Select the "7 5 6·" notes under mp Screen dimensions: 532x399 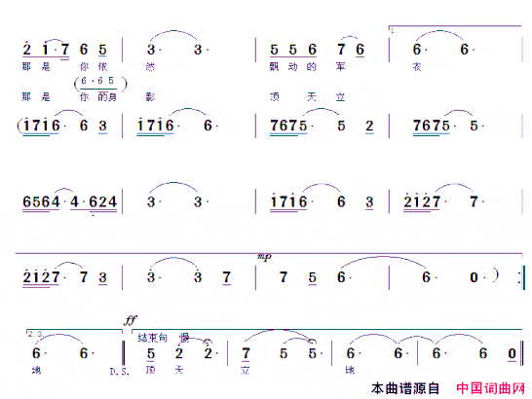pos(315,278)
